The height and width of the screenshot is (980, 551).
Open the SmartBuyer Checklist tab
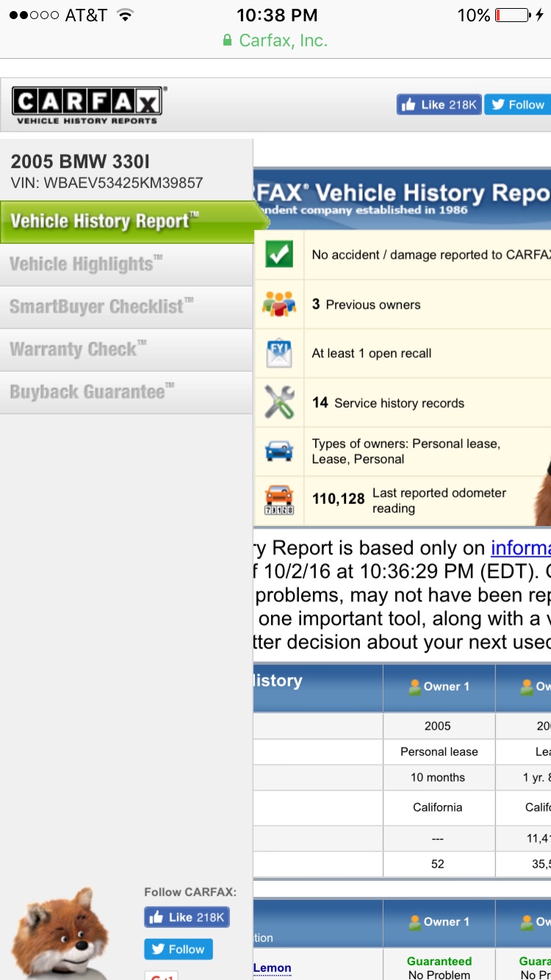pyautogui.click(x=126, y=307)
